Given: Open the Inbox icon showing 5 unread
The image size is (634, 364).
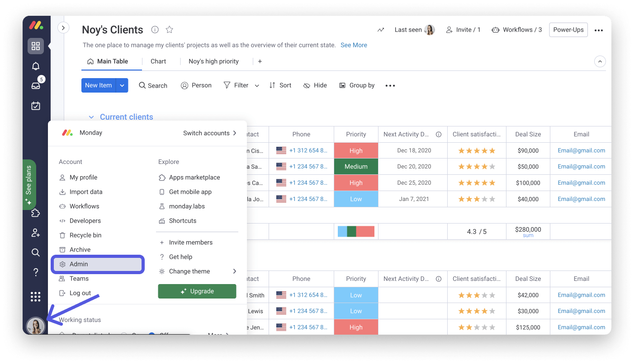Looking at the screenshot, I should click(35, 85).
